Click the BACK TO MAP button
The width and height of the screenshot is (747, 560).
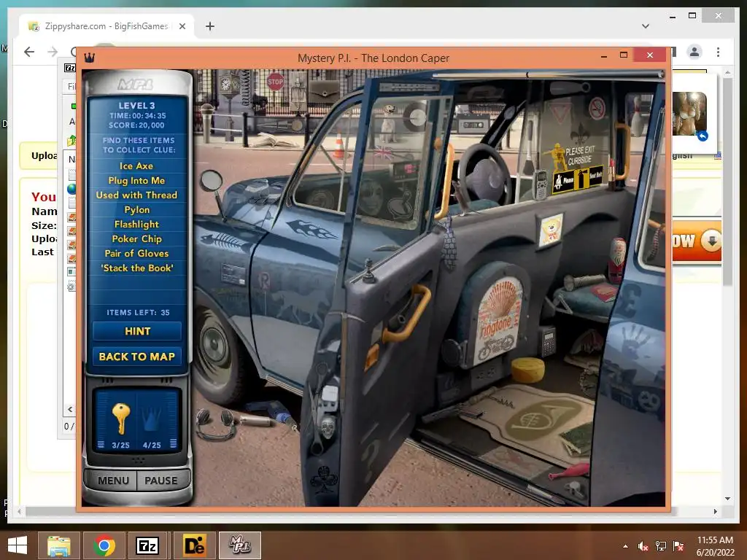point(137,357)
